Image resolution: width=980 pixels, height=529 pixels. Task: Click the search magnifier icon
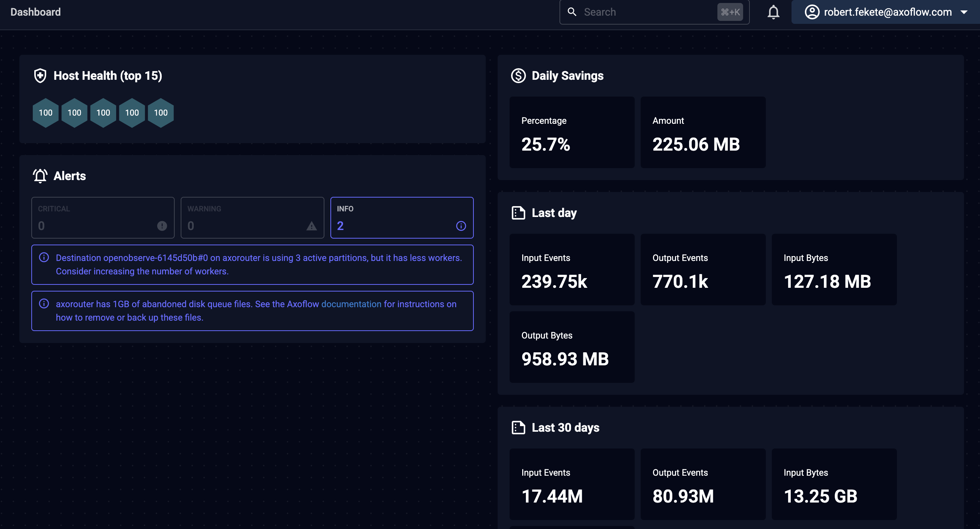click(x=572, y=12)
